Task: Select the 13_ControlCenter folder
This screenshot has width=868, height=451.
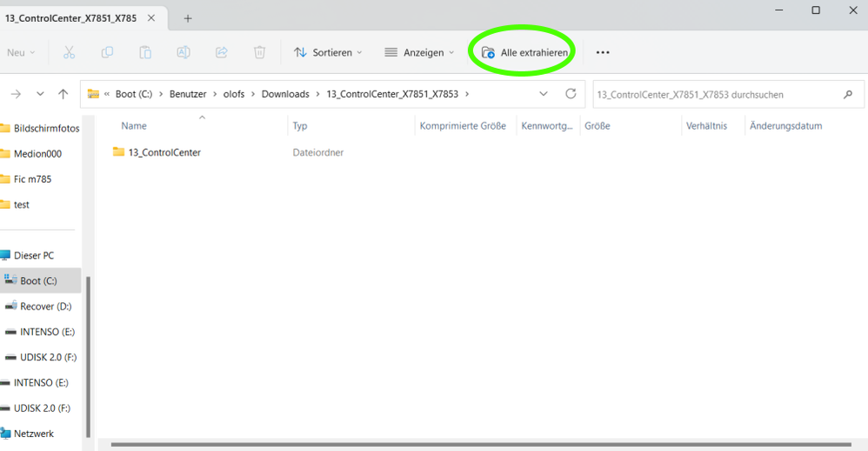Action: pos(164,152)
